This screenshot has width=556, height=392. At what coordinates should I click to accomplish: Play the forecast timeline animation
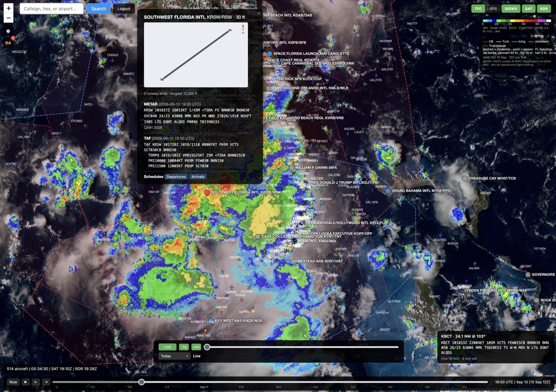pos(25,382)
